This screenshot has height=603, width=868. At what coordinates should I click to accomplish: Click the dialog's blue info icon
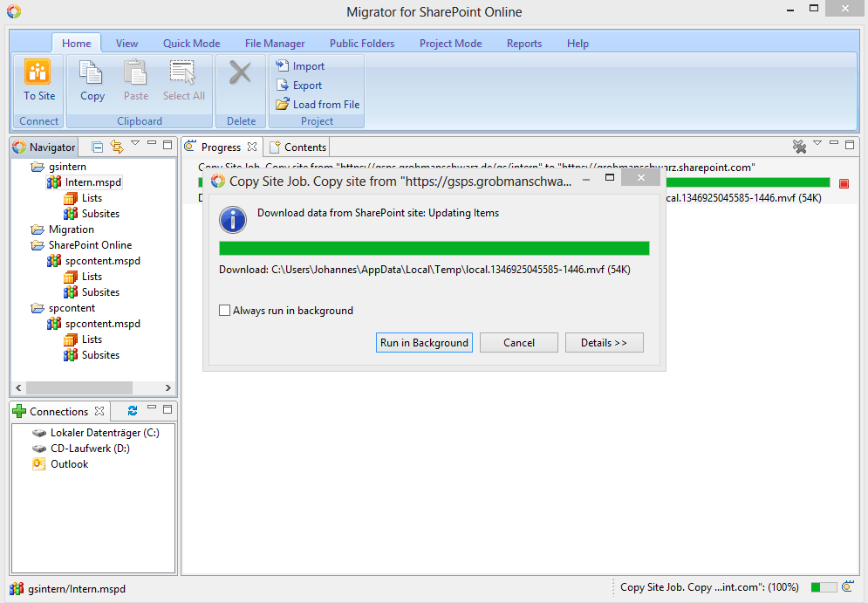coord(233,220)
